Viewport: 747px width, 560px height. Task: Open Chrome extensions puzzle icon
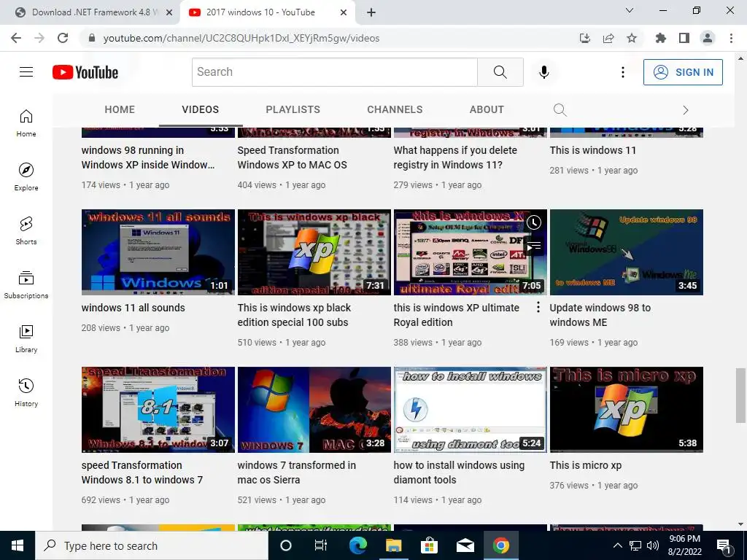point(661,38)
